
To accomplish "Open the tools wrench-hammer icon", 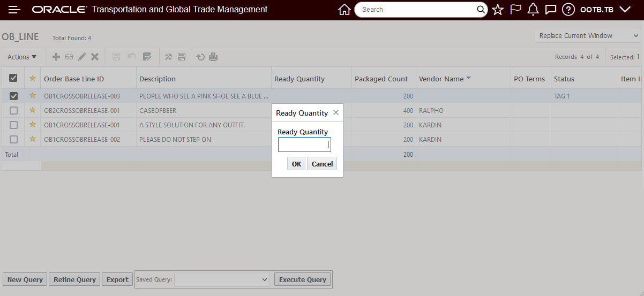I will (168, 57).
